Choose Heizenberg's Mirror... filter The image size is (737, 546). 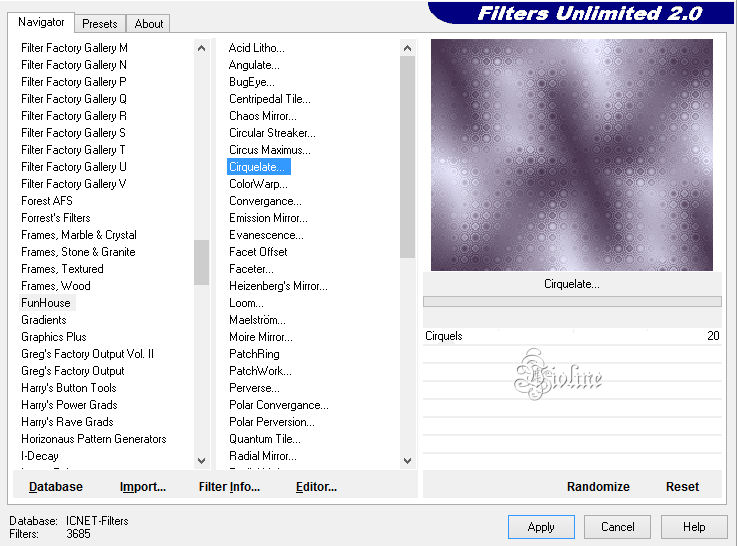pos(278,286)
